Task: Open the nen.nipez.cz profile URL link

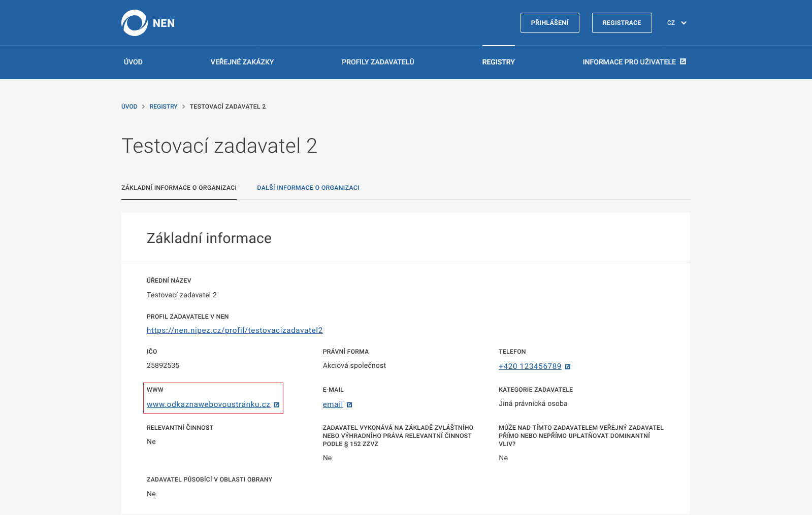Action: tap(235, 330)
